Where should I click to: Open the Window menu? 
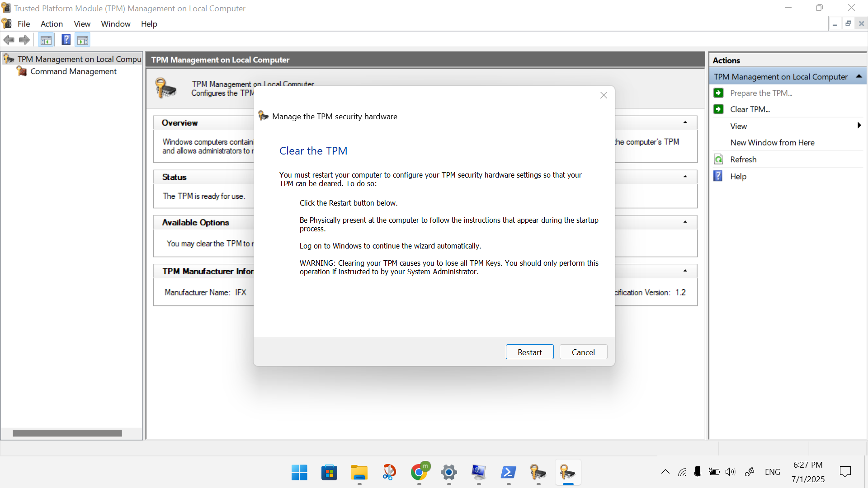click(x=115, y=24)
